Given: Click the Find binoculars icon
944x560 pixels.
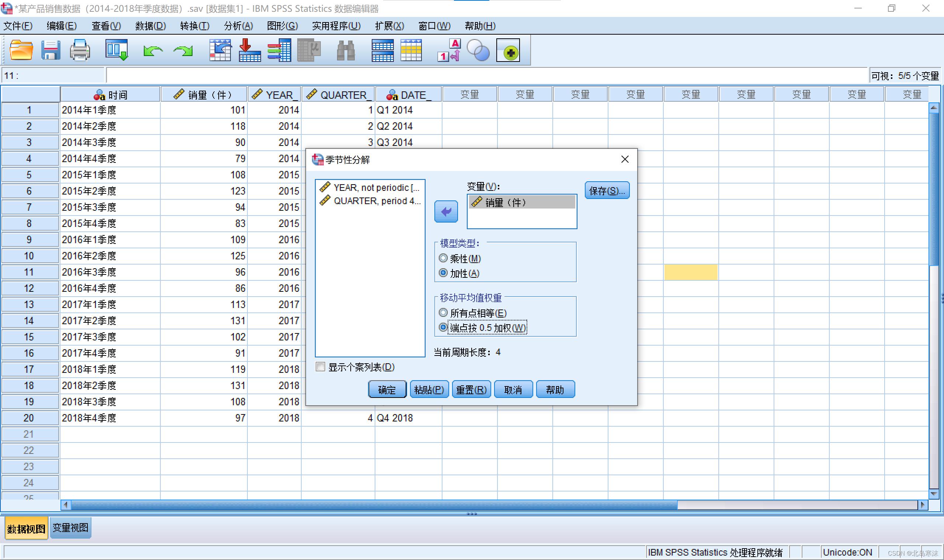Looking at the screenshot, I should coord(346,51).
